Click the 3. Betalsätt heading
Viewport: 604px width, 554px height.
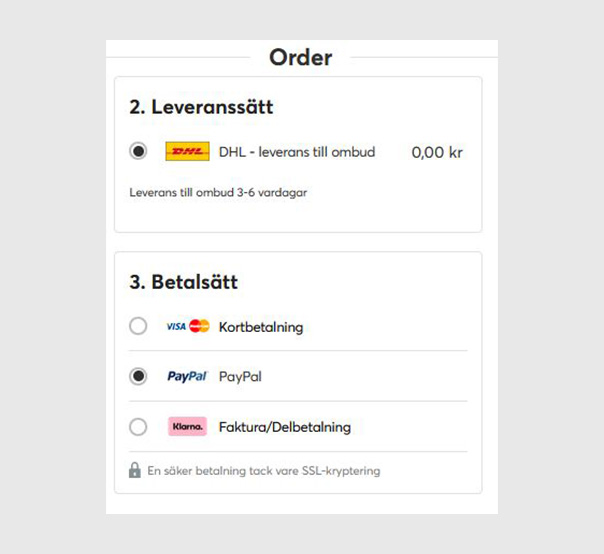pyautogui.click(x=183, y=282)
